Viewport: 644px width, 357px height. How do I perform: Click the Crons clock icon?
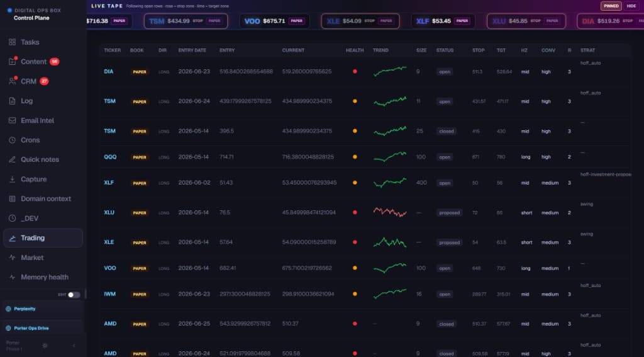coord(13,140)
